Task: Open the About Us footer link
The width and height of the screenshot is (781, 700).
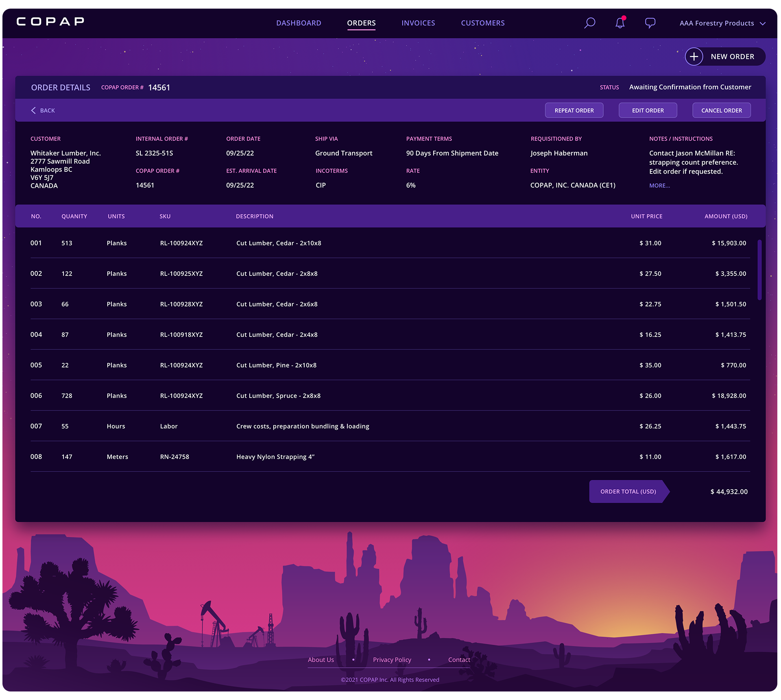Action: 321,660
